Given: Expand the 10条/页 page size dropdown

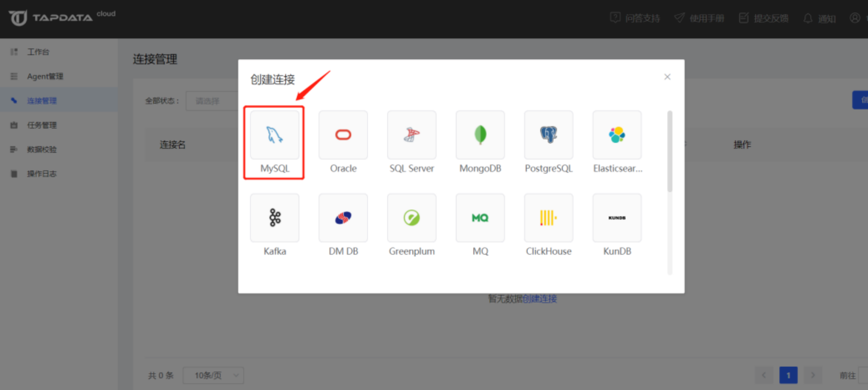Looking at the screenshot, I should (x=213, y=375).
